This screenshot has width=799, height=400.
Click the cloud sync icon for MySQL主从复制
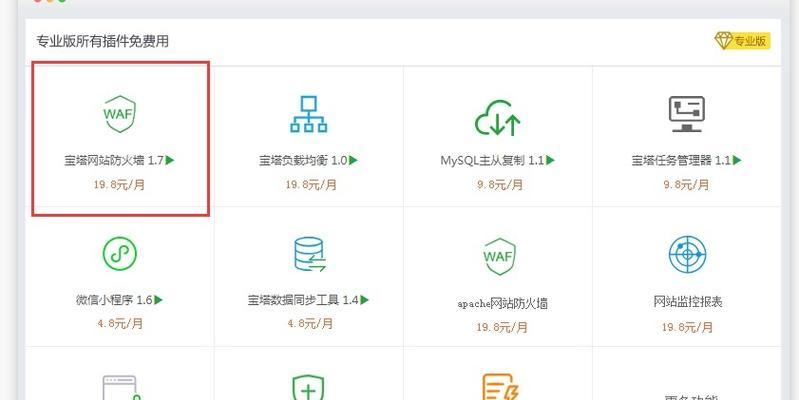coord(497,118)
